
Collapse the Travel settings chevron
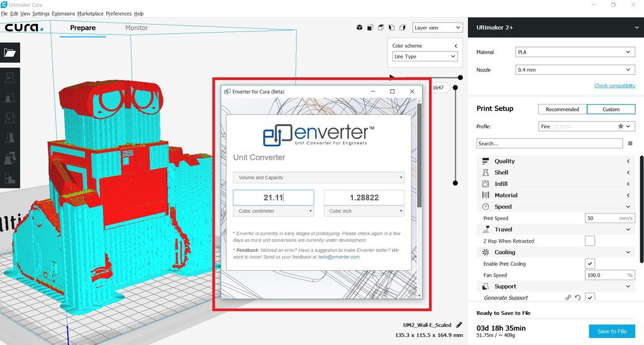[628, 229]
